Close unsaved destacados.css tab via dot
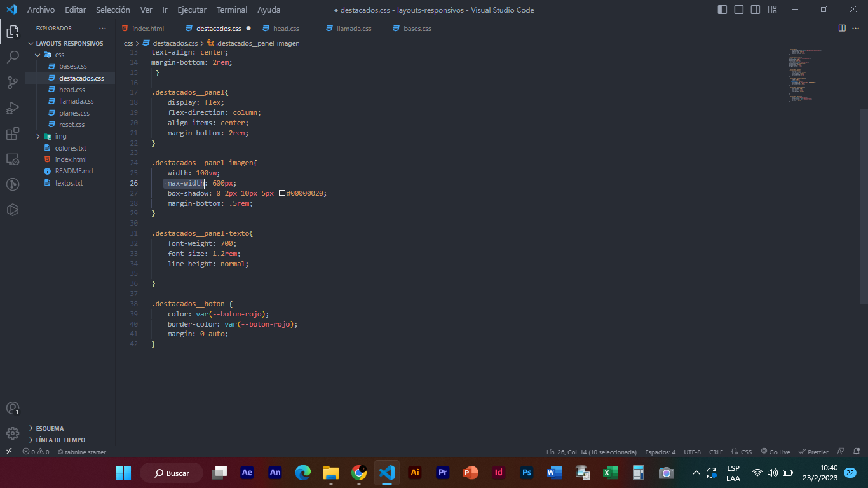 (x=248, y=28)
